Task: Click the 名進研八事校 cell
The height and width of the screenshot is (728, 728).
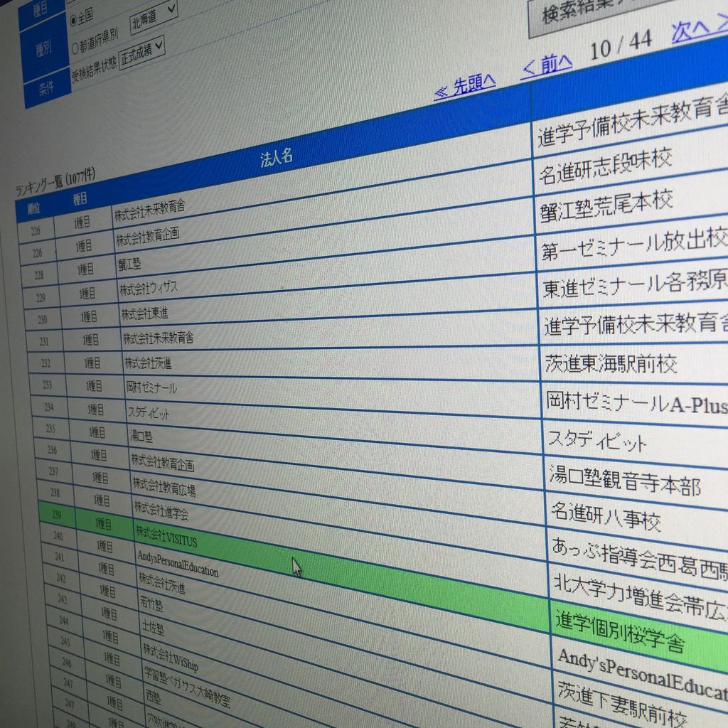Action: 606,516
